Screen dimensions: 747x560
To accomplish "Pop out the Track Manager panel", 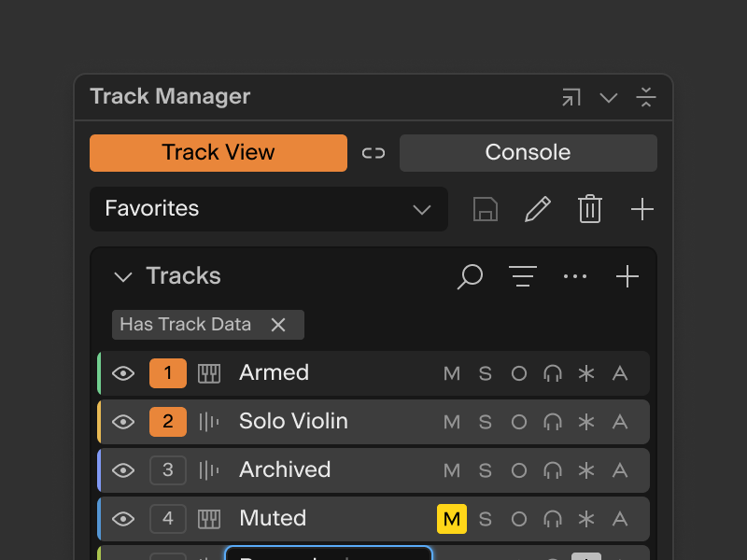I will tap(571, 98).
